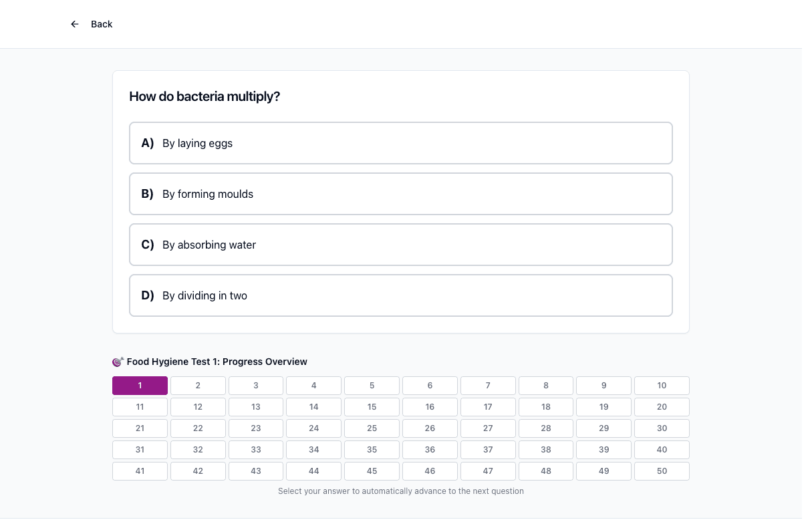Select question 40
Viewport: 812px width, 528px height.
click(662, 450)
